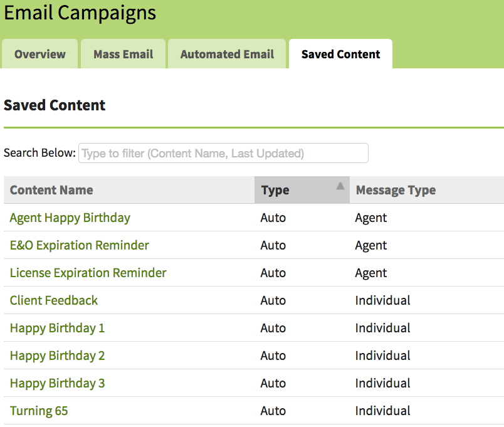504x427 pixels.
Task: Open Happy Birthday 2 content
Action: pos(58,356)
